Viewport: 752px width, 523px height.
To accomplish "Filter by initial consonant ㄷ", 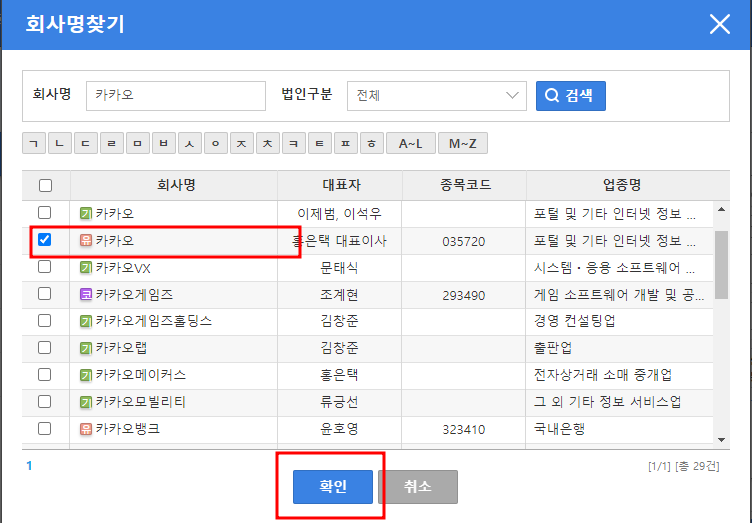I will click(x=86, y=143).
